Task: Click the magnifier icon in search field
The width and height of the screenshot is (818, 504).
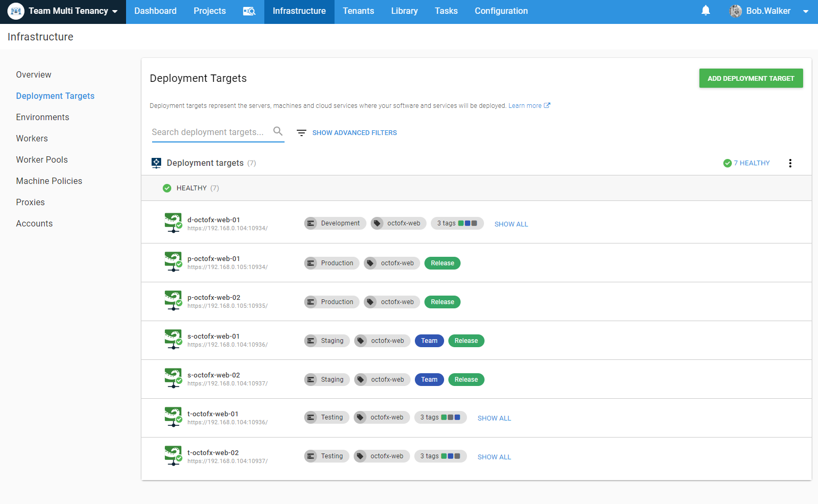Action: click(x=278, y=131)
